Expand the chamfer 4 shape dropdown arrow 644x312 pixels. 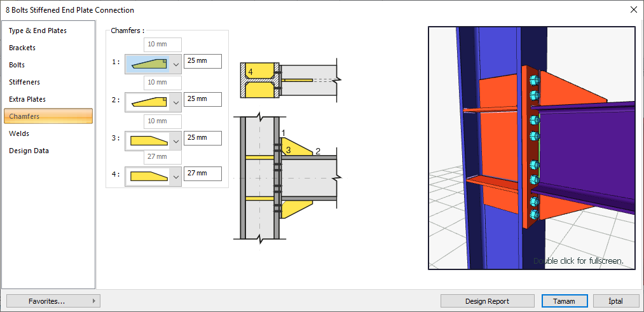coord(176,177)
